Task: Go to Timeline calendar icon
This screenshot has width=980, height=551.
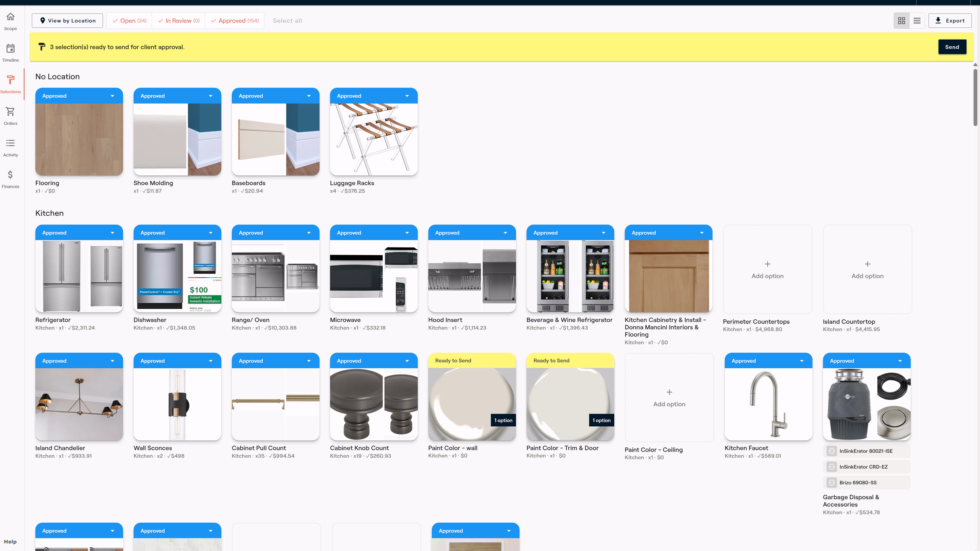Action: [x=11, y=49]
